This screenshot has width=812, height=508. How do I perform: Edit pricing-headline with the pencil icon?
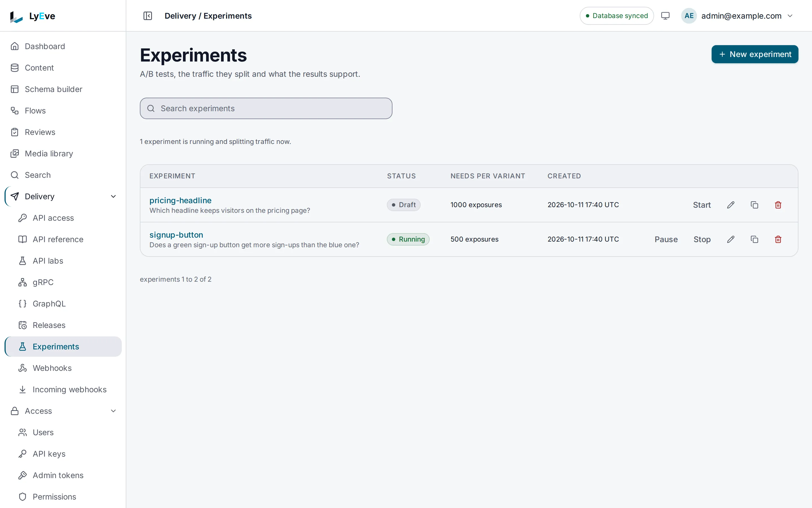[731, 205]
